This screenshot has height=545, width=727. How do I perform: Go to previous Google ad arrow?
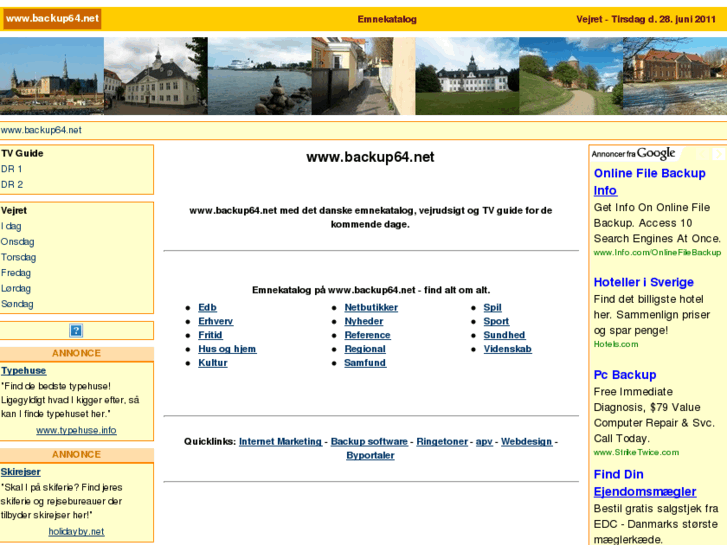[703, 154]
